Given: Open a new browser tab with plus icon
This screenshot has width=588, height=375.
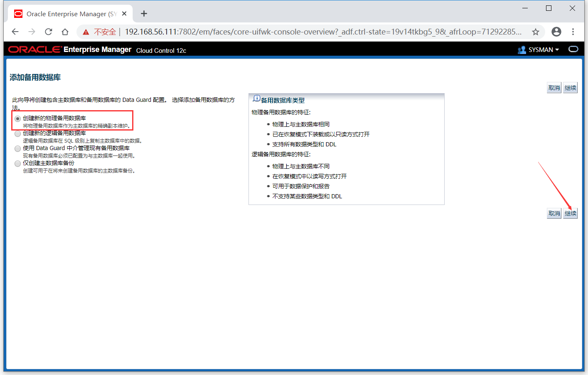Looking at the screenshot, I should click(144, 14).
